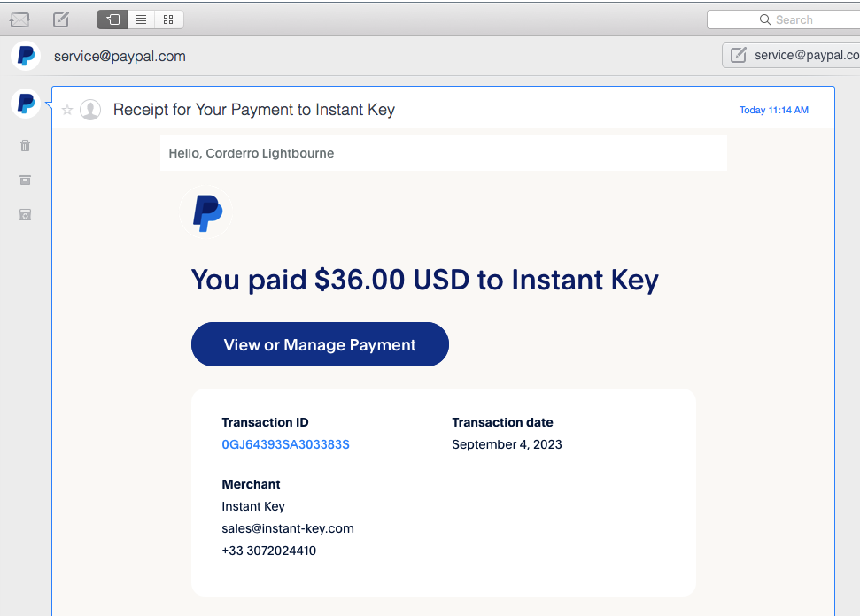Click the PayPal avatar beside service@paypal.com header
The image size is (860, 616).
26,56
